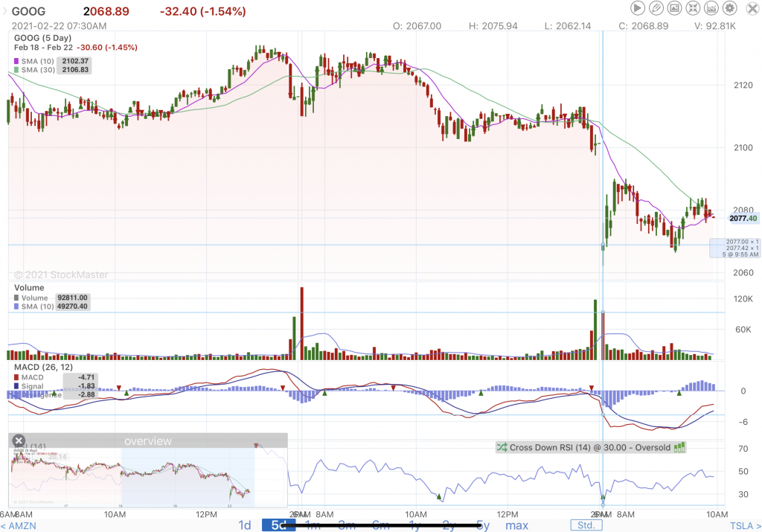Click the picture snapshot icon
Screen dimensions: 762x532
point(674,8)
